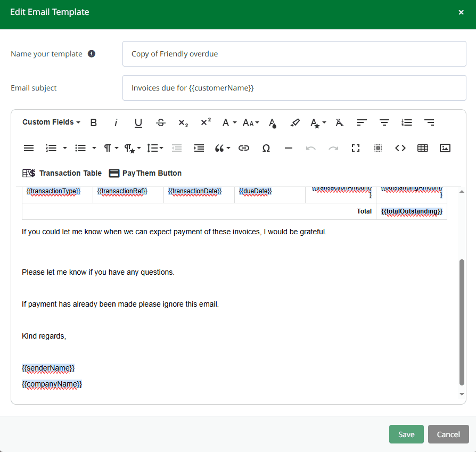Image resolution: width=476 pixels, height=452 pixels.
Task: Click the icon between center and right align
Action: [x=407, y=122]
